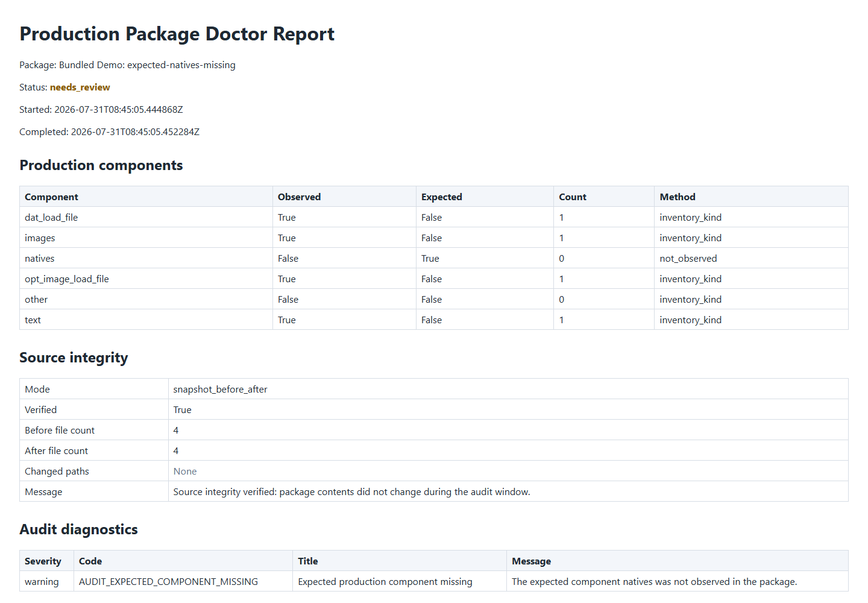Select the other component cell

point(146,299)
